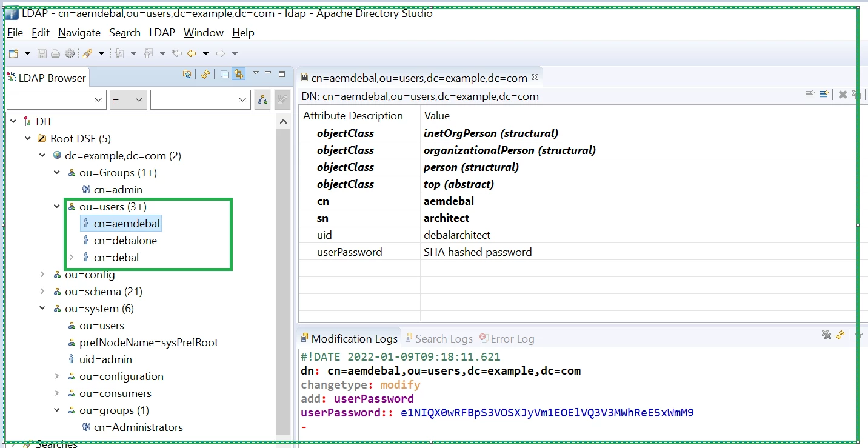Screen dimensions: 868x448
Task: Click the Save floppy disk toolbar icon
Action: [42, 53]
